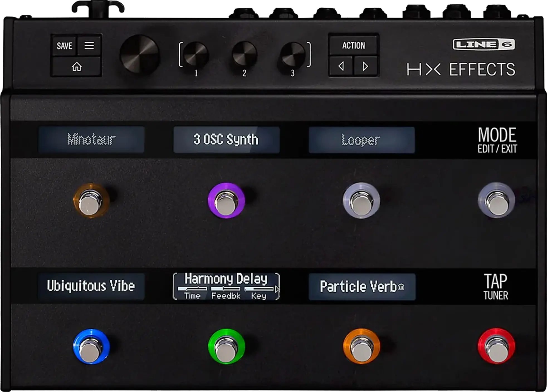This screenshot has height=392, width=547.
Task: Toggle the Harmony Delay green footswitch
Action: pos(226,347)
